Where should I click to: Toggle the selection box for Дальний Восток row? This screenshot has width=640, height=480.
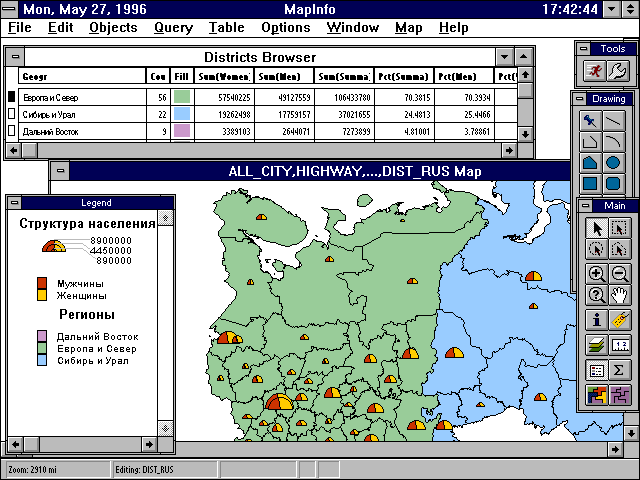(x=12, y=131)
